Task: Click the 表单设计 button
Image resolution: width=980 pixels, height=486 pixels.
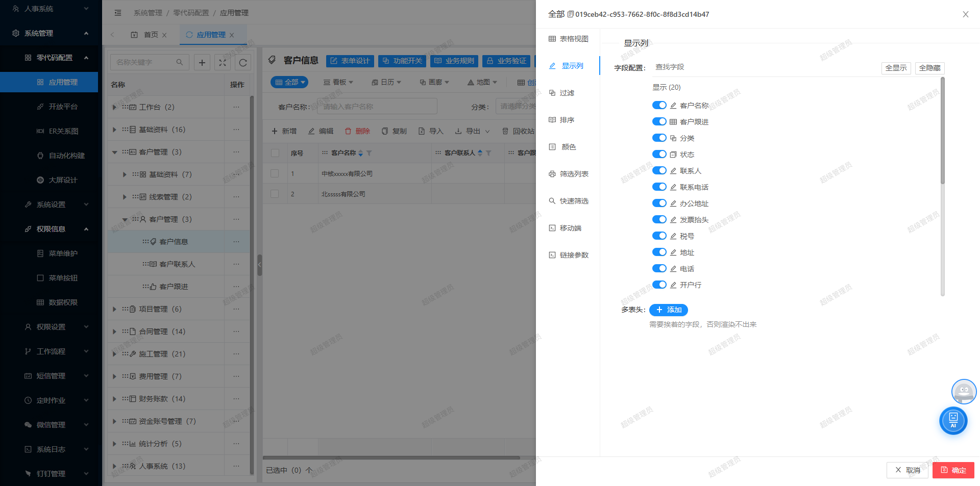Action: tap(350, 61)
